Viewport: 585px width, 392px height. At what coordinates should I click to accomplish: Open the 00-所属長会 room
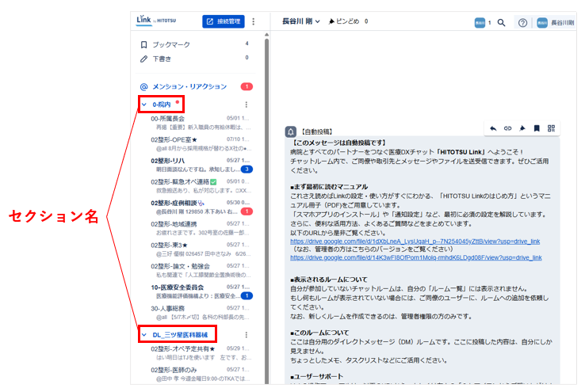201,123
